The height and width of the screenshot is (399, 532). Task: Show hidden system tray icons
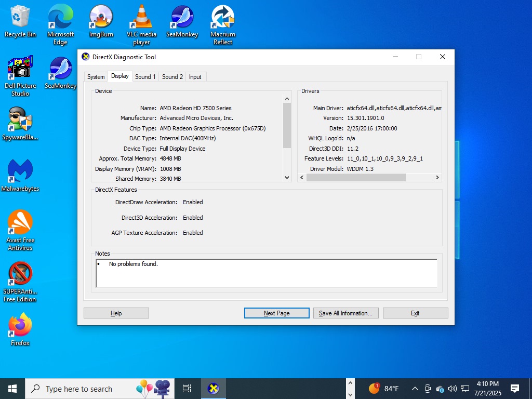click(x=415, y=389)
